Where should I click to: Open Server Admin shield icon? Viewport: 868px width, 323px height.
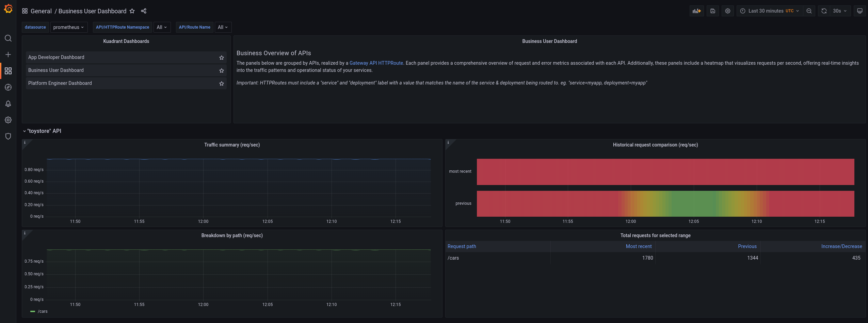coord(8,136)
